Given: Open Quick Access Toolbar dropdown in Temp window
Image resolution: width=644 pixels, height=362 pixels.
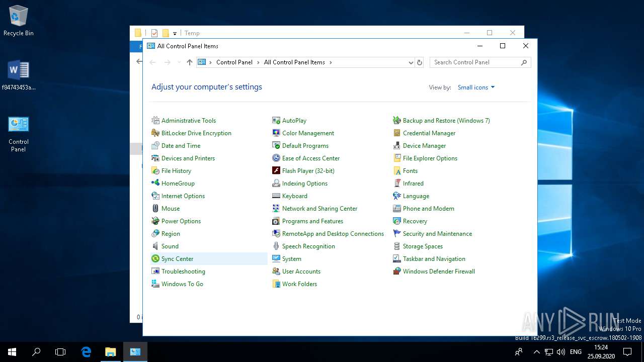Looking at the screenshot, I should pos(175,33).
